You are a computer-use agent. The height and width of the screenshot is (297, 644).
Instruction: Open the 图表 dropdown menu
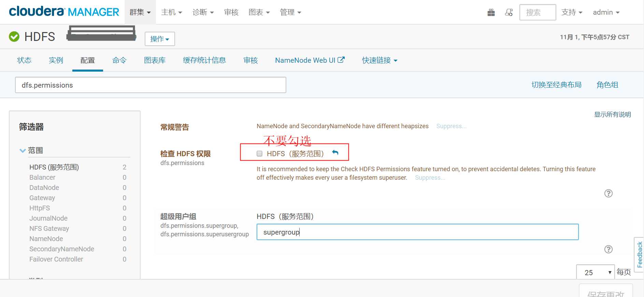pos(259,12)
